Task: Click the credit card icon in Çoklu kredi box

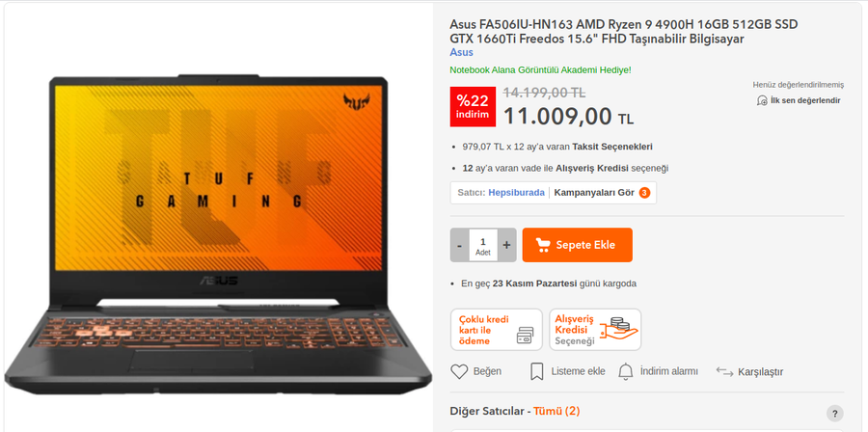Action: (x=525, y=335)
